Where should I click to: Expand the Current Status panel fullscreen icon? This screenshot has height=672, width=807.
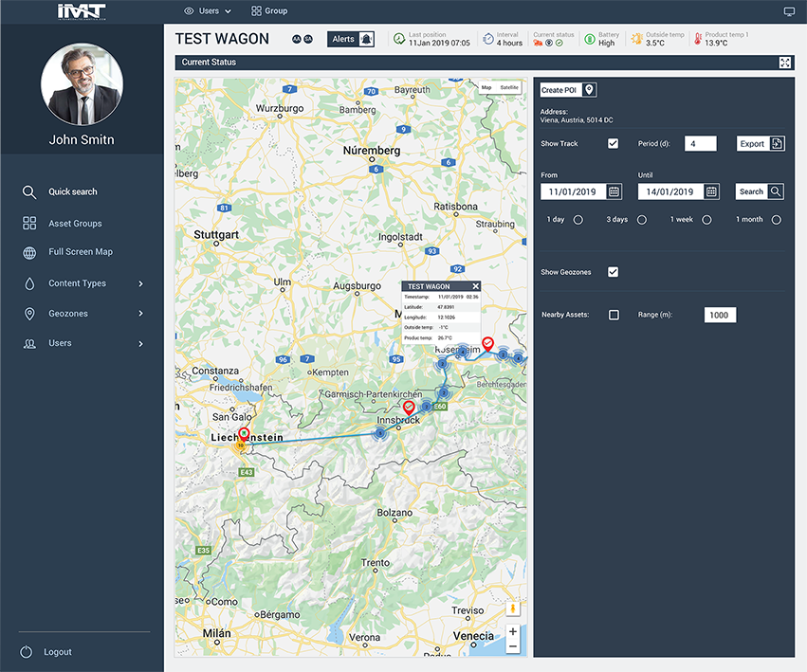point(785,63)
